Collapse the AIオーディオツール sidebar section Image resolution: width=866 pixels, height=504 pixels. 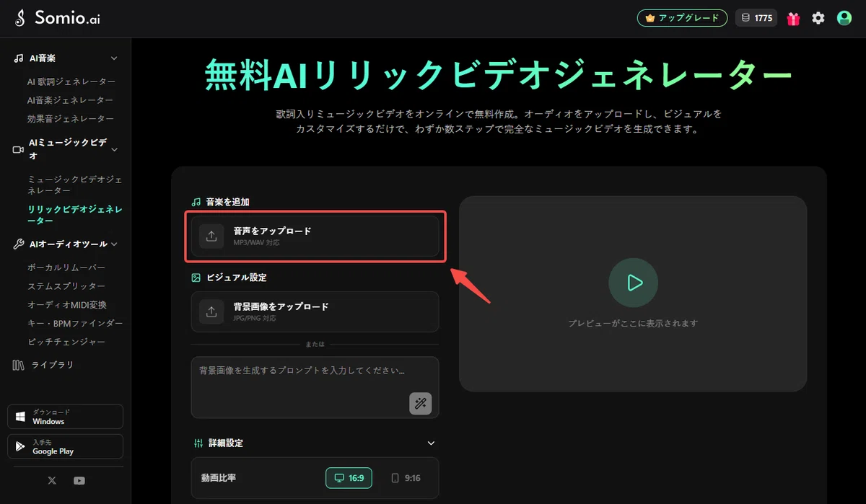113,244
